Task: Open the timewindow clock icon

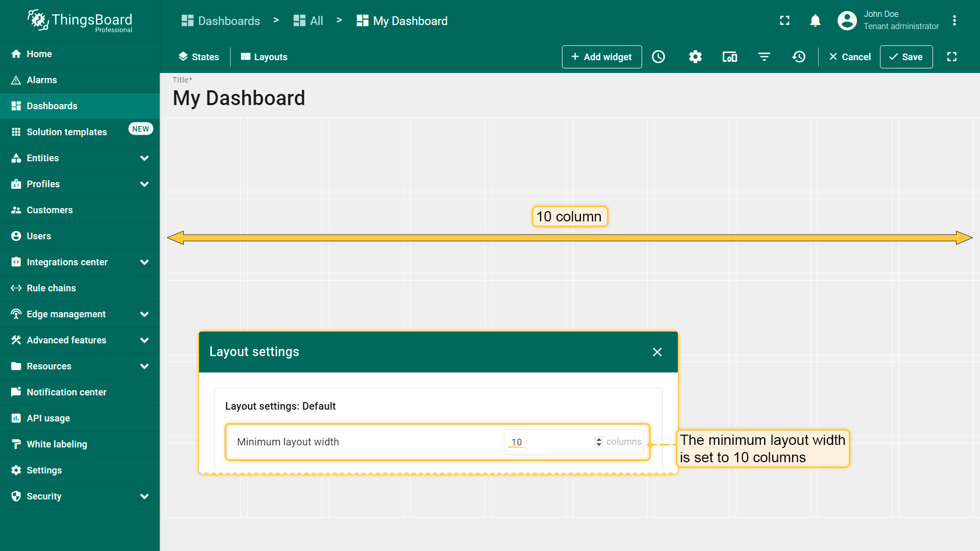Action: (658, 57)
